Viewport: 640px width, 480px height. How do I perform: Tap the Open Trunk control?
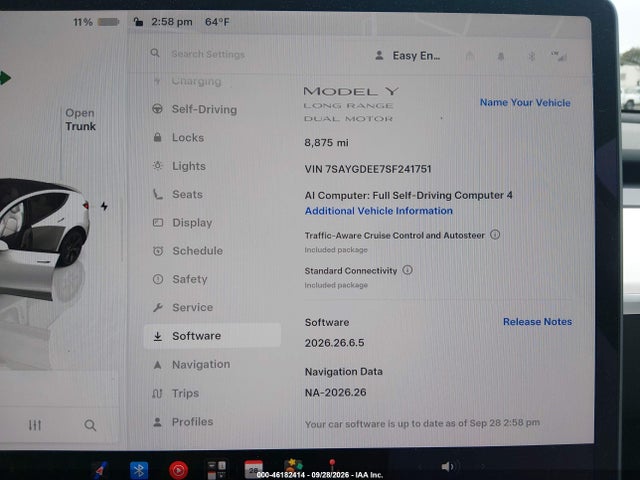coord(80,120)
